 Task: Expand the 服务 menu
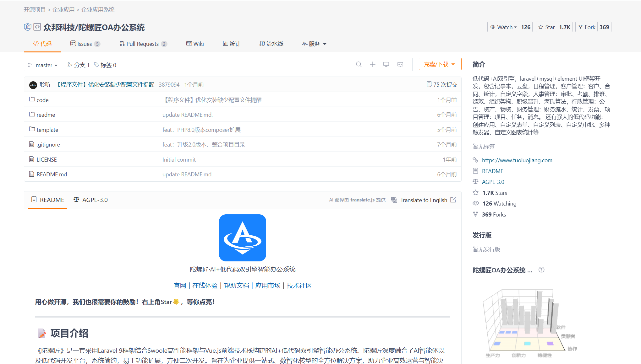(314, 44)
